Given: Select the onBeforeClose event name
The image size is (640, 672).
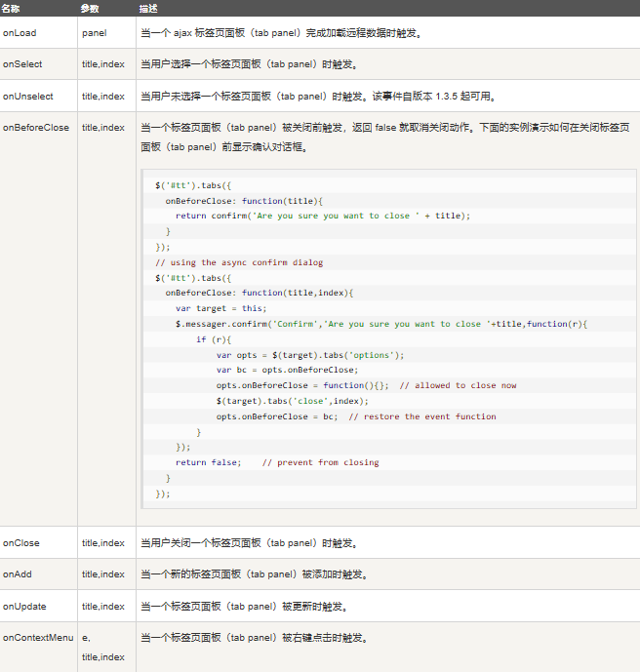Looking at the screenshot, I should 36,128.
